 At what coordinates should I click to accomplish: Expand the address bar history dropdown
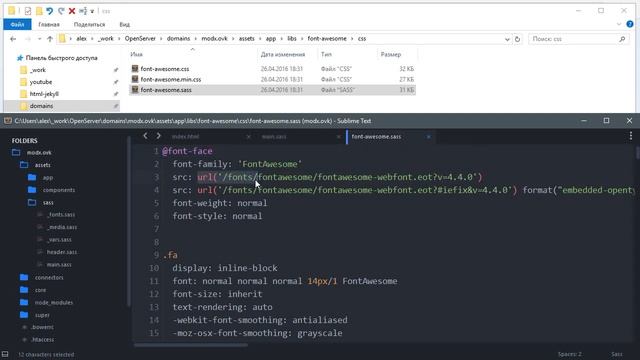coord(507,39)
